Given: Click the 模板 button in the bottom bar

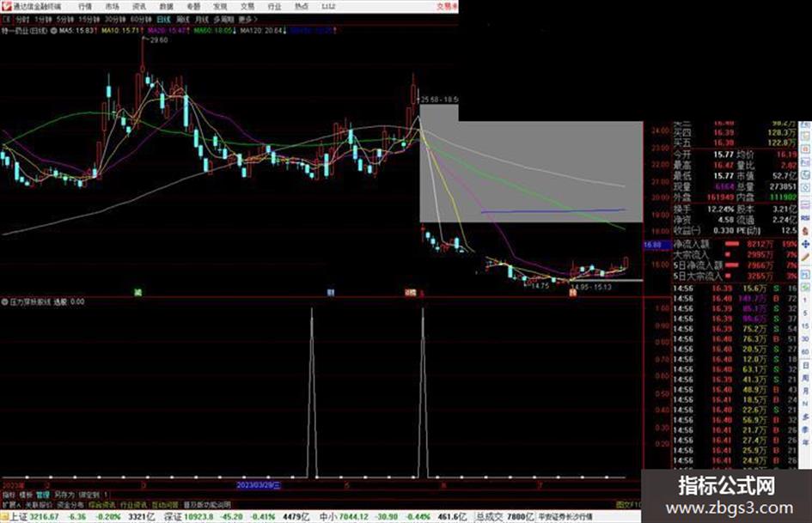Looking at the screenshot, I should click(x=26, y=495).
